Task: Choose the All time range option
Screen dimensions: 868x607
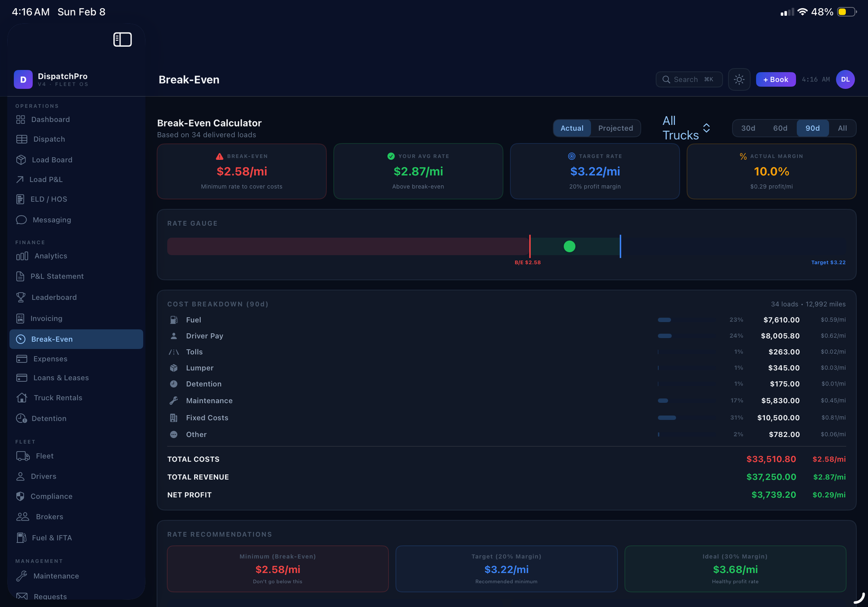Action: (x=842, y=128)
